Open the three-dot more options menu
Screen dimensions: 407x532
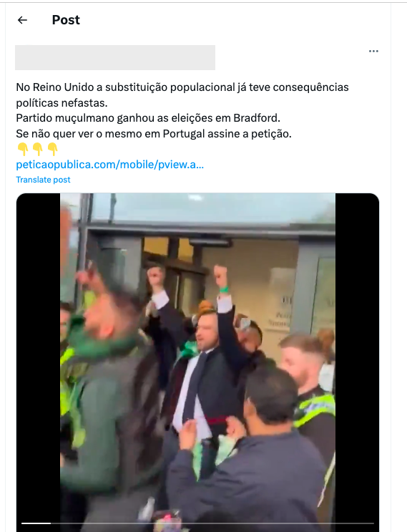click(x=373, y=52)
